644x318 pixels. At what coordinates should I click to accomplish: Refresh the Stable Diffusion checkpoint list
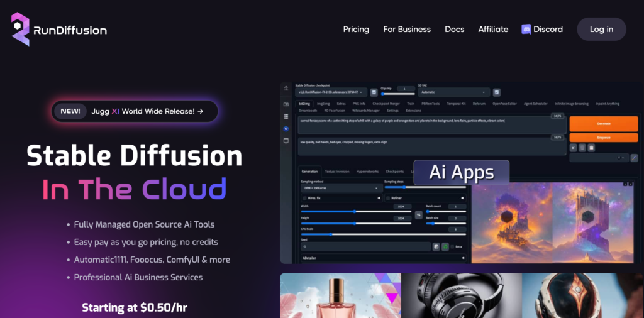click(x=374, y=92)
